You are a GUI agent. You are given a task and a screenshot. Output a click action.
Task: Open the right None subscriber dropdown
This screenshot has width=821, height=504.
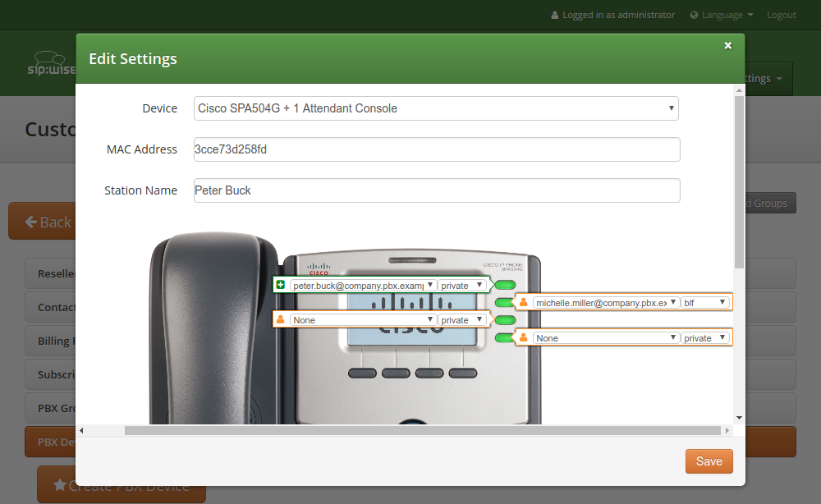[x=606, y=338]
